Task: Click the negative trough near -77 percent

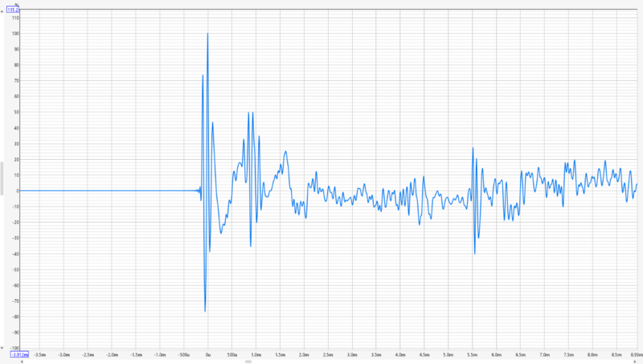Action: click(205, 311)
